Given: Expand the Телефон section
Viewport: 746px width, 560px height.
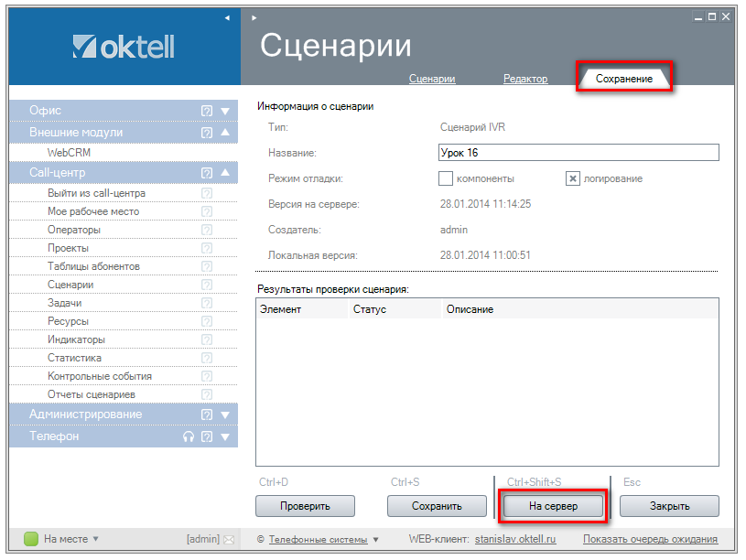Looking at the screenshot, I should tap(224, 436).
